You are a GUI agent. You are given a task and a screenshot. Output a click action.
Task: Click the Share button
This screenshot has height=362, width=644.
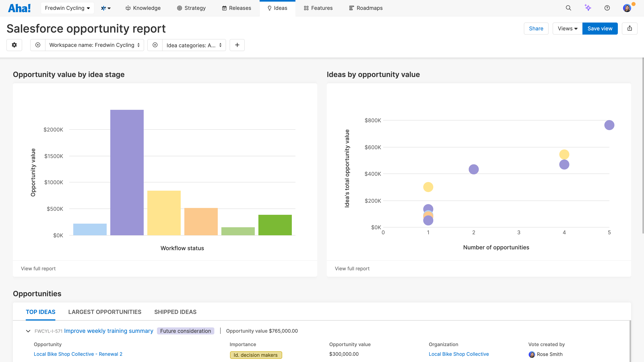pyautogui.click(x=536, y=29)
